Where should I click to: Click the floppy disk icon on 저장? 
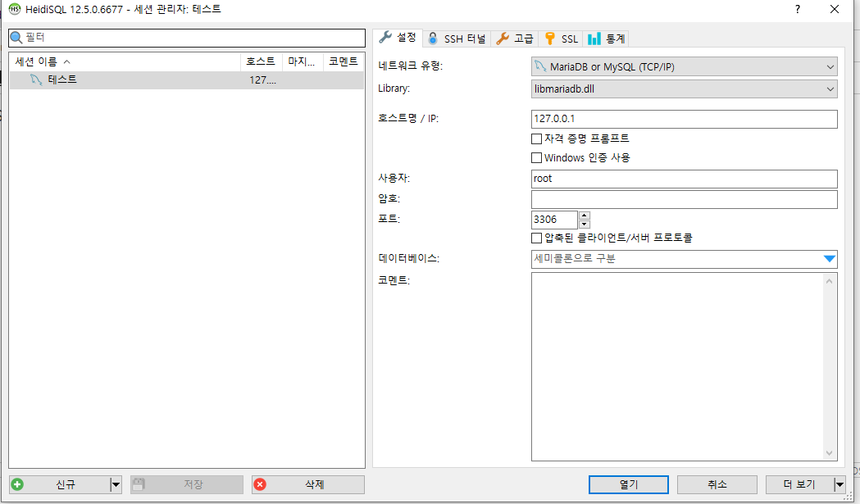[x=139, y=484]
